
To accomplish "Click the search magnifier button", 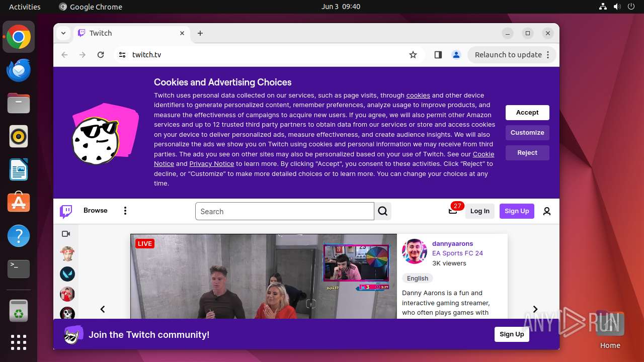I will (383, 211).
